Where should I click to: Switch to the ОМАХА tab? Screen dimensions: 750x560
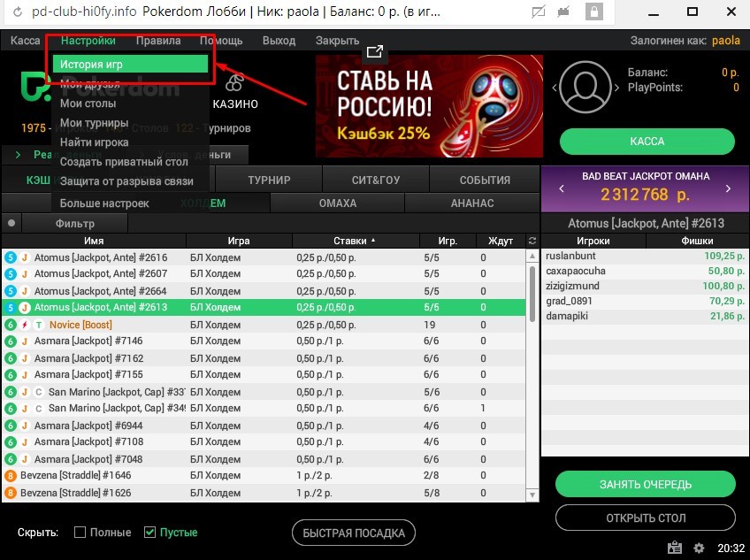coord(338,203)
